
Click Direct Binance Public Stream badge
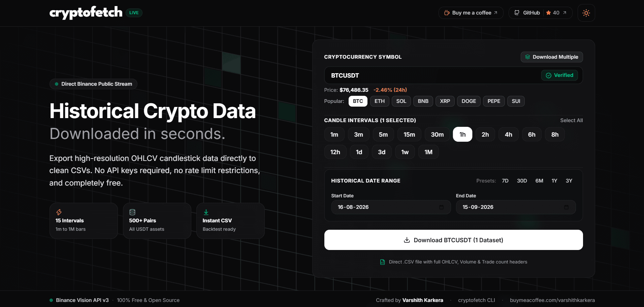pyautogui.click(x=93, y=84)
